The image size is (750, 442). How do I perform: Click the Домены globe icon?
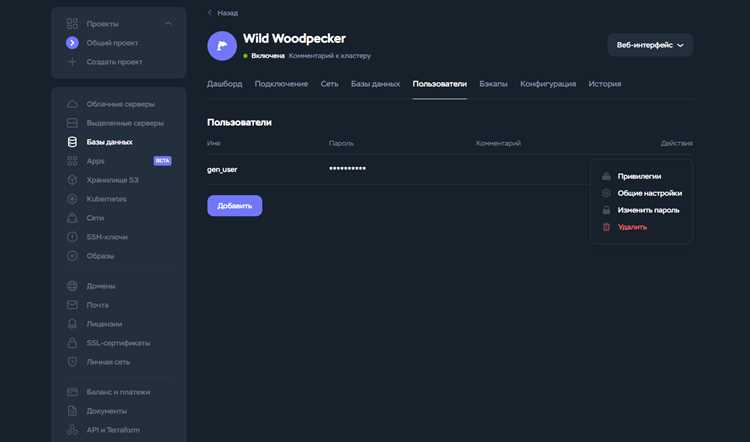(x=72, y=286)
